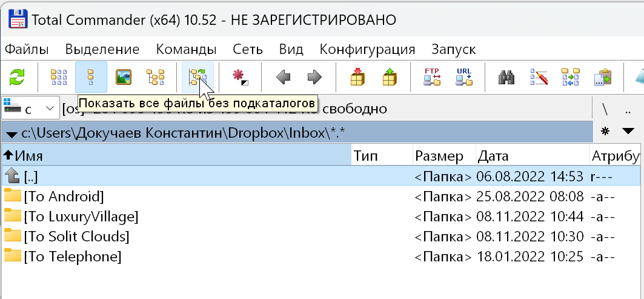Click the unpack files icon with green arrow
Viewport: 644px width, 299px height.
(390, 77)
